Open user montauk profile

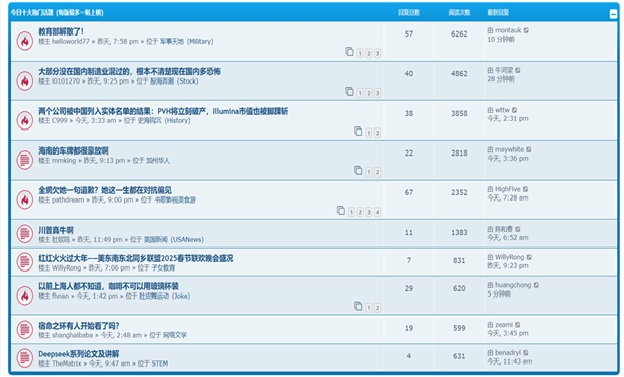[x=508, y=30]
